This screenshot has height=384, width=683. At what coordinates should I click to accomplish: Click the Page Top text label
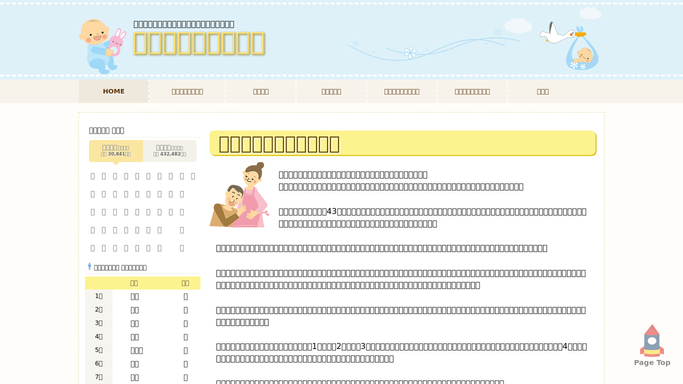[652, 362]
